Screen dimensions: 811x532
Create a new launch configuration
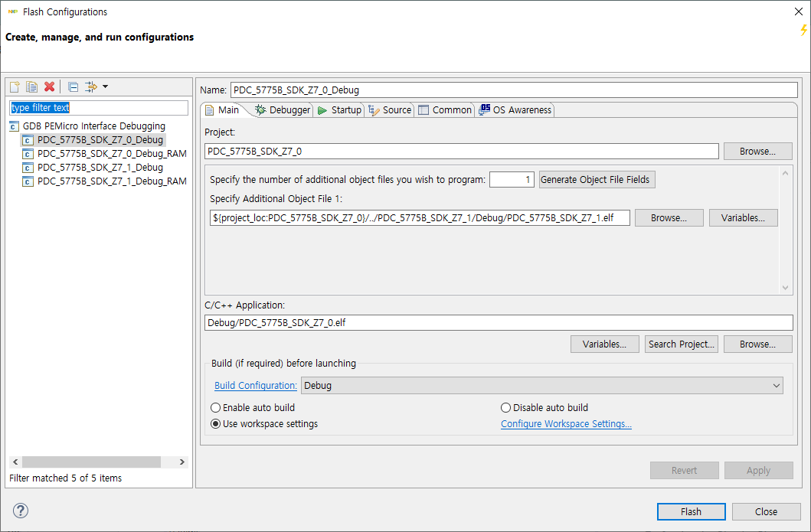(x=14, y=86)
